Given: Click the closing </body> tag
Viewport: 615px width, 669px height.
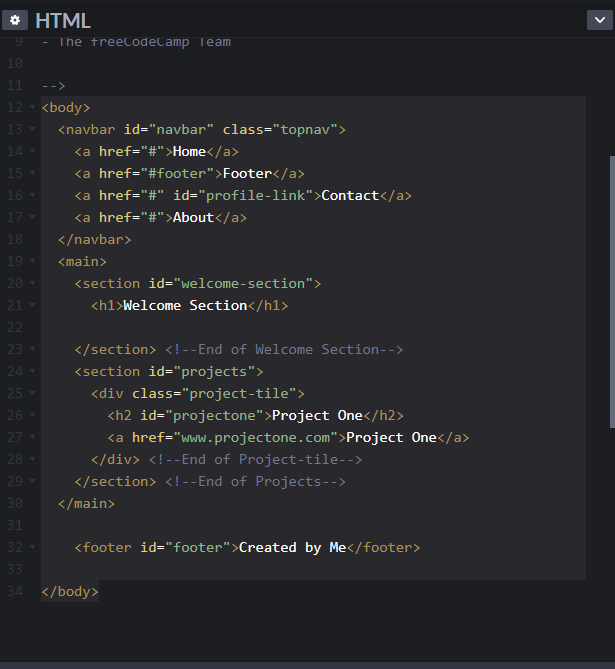Looking at the screenshot, I should click(x=70, y=592).
